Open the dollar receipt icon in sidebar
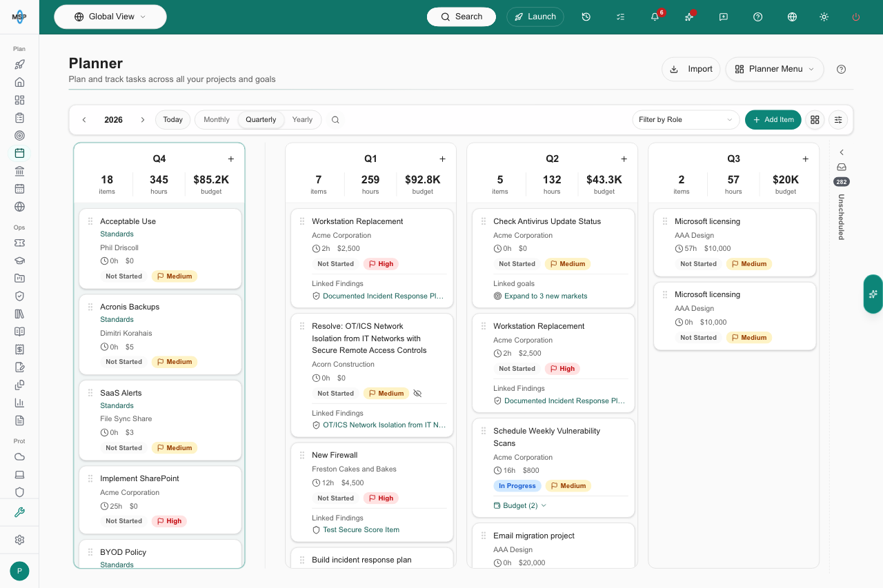The height and width of the screenshot is (588, 883). click(x=19, y=349)
